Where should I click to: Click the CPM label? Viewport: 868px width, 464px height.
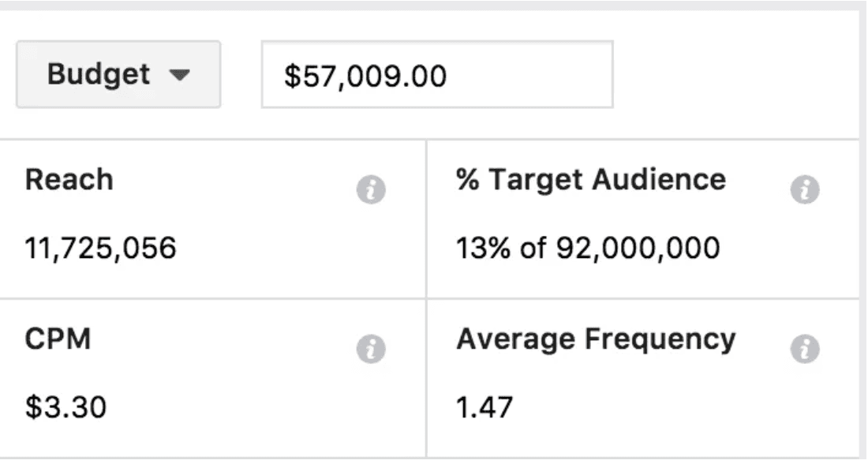(x=58, y=339)
